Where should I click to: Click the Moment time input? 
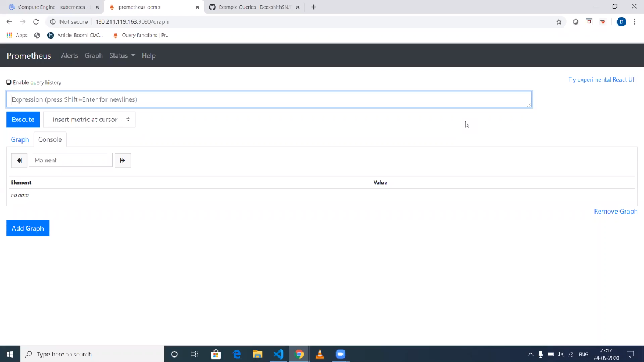point(71,160)
